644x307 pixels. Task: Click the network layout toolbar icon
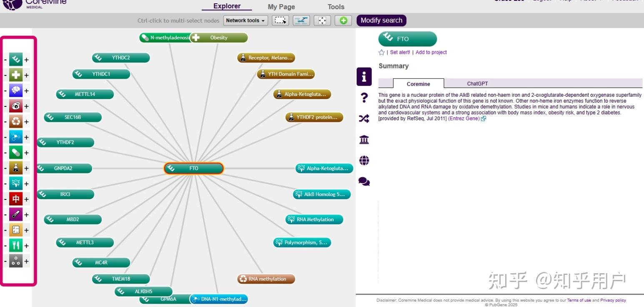coord(301,20)
